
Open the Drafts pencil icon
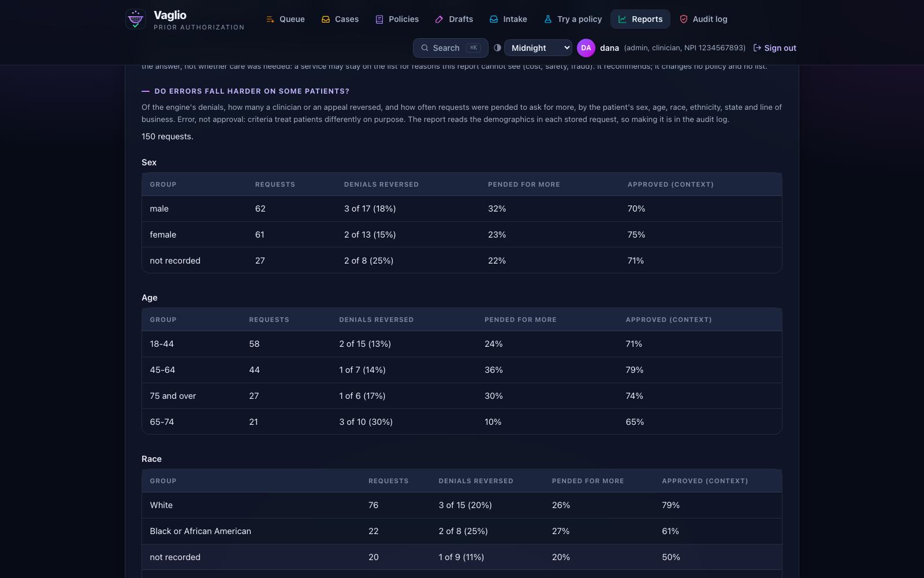tap(439, 19)
